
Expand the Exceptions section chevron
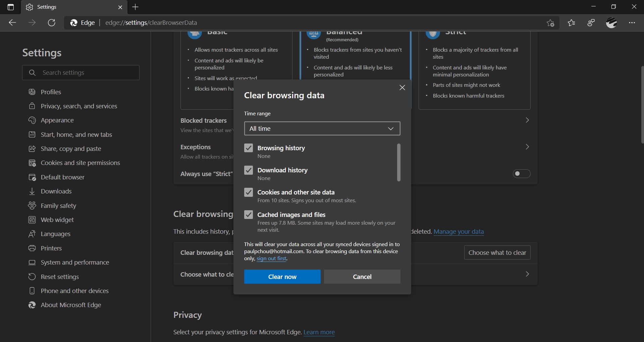click(x=527, y=147)
